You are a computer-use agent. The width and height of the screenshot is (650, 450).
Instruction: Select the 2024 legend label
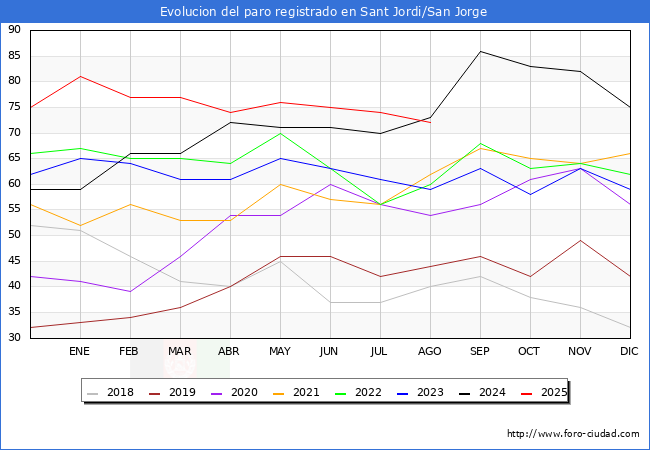click(492, 392)
